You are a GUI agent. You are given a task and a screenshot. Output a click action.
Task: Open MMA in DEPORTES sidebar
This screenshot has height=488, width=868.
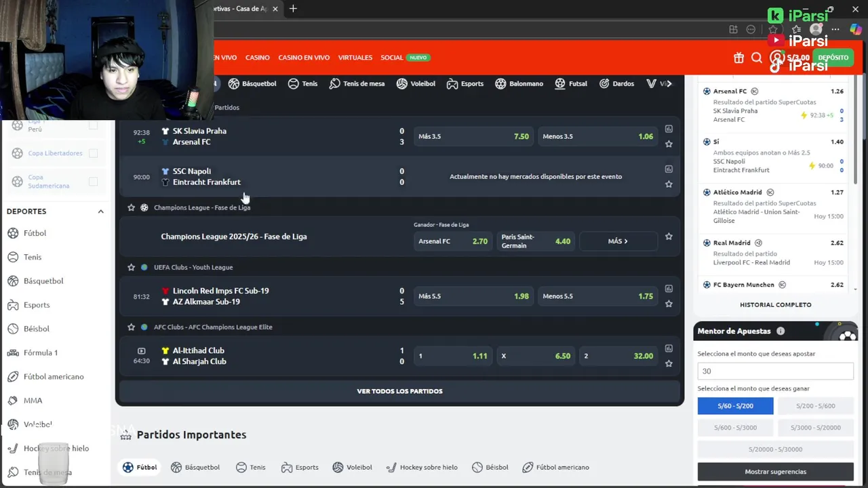33,401
